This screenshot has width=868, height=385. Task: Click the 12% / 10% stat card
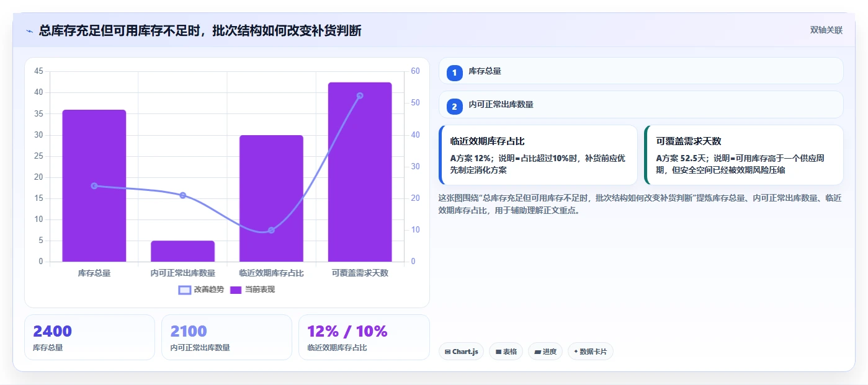click(364, 337)
